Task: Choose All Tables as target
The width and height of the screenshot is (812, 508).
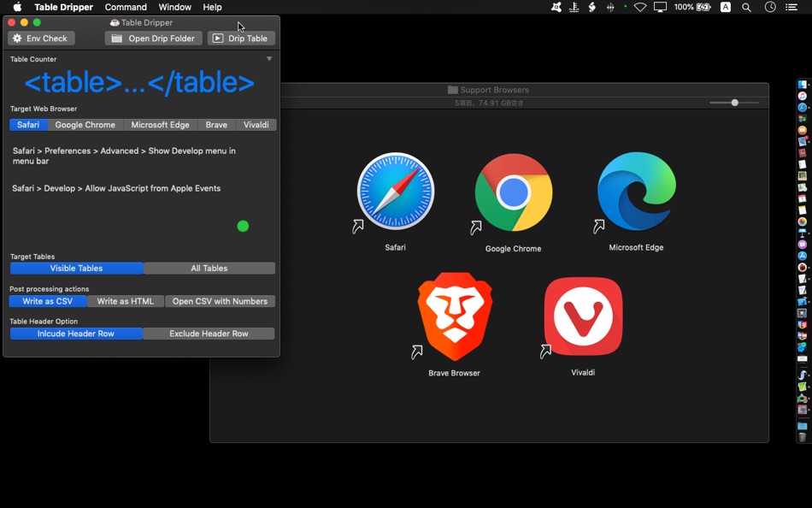Action: pos(209,268)
